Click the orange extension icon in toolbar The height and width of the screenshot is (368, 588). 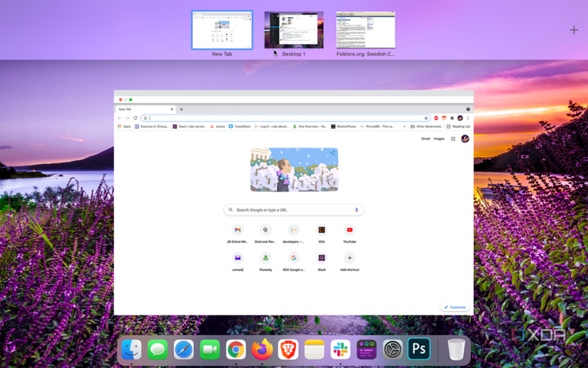coord(444,118)
